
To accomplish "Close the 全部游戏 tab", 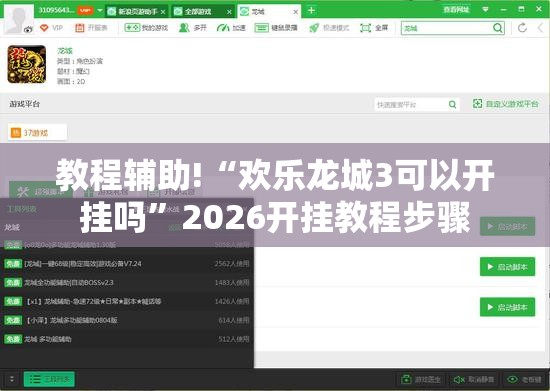I will 229,12.
